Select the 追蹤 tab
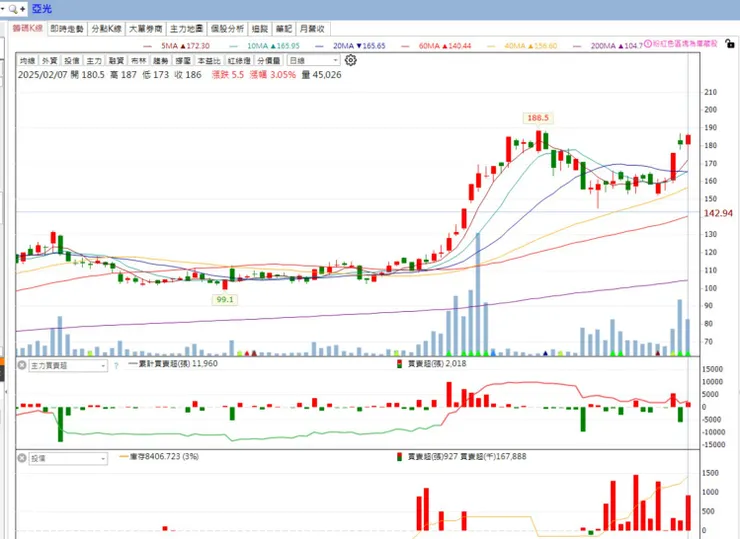 260,29
